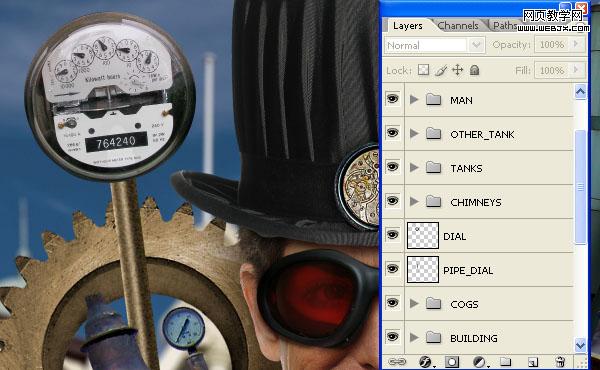The width and height of the screenshot is (600, 370).
Task: Select the BUILDING group name
Action: (474, 338)
